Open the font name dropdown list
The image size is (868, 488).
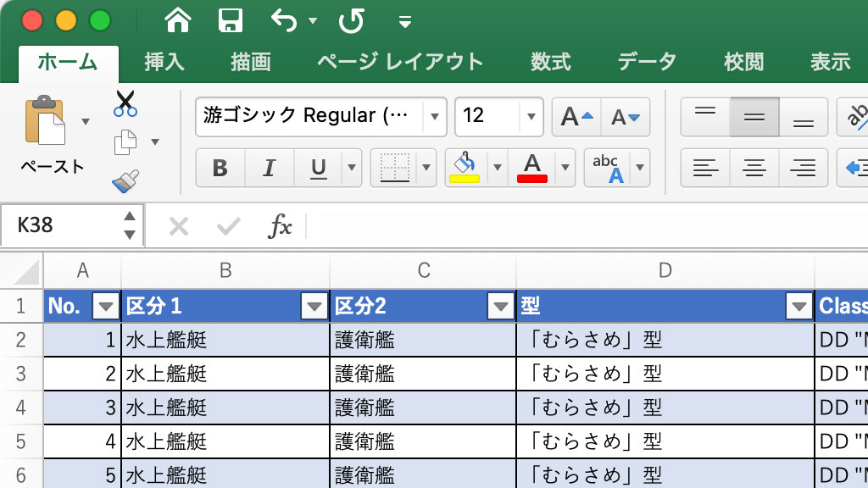point(435,117)
